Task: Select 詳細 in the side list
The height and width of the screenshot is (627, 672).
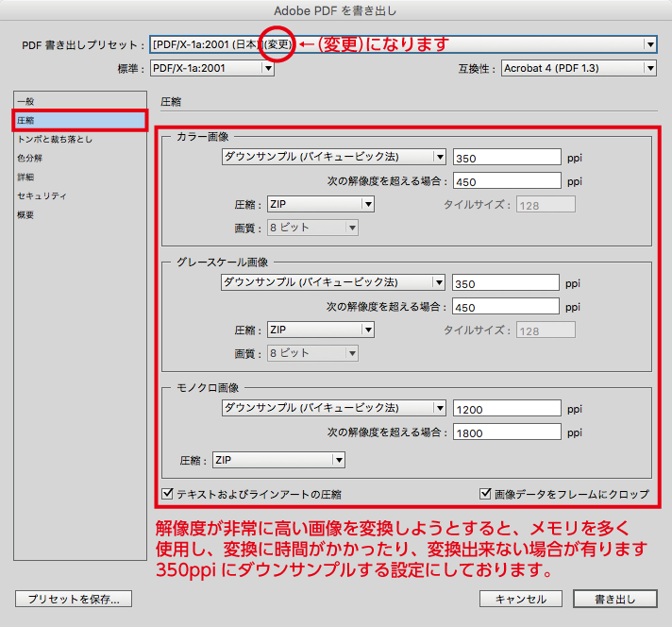Action: click(80, 177)
